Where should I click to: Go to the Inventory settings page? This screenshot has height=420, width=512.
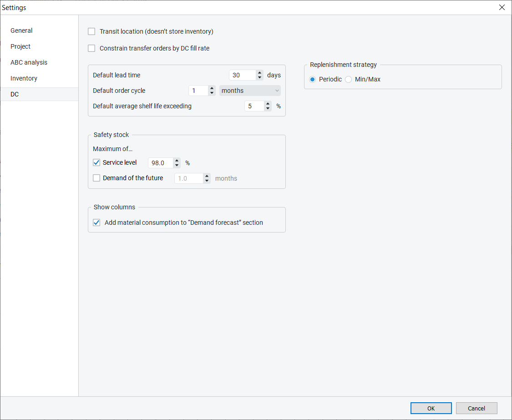coord(24,78)
